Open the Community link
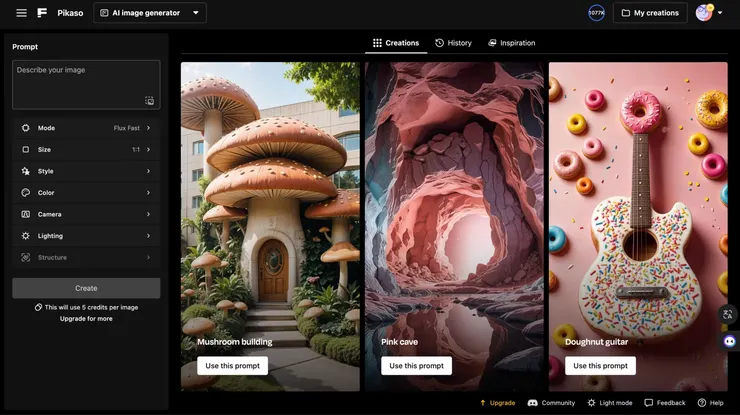Screen dimensions: 740x415 point(551,403)
